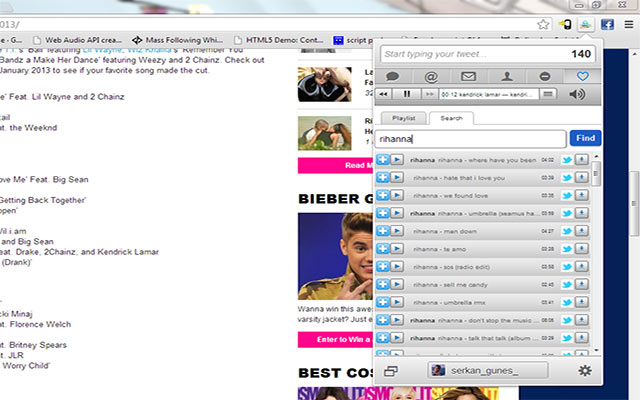Pause the playing kendrick lamar track
The width and height of the screenshot is (640, 400).
(407, 94)
